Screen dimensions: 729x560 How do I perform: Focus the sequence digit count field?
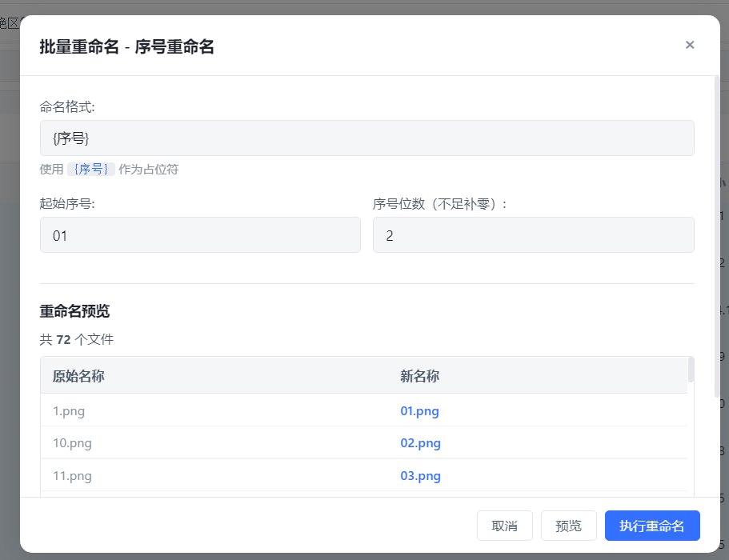[x=533, y=235]
